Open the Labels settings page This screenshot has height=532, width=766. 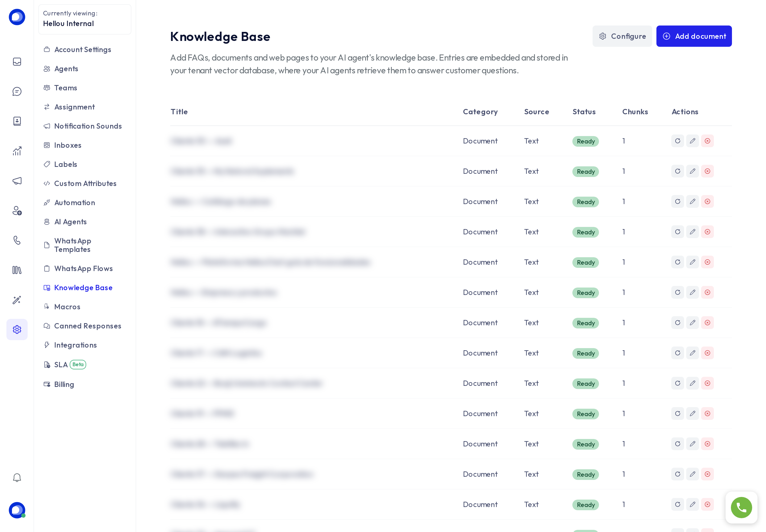click(x=65, y=164)
